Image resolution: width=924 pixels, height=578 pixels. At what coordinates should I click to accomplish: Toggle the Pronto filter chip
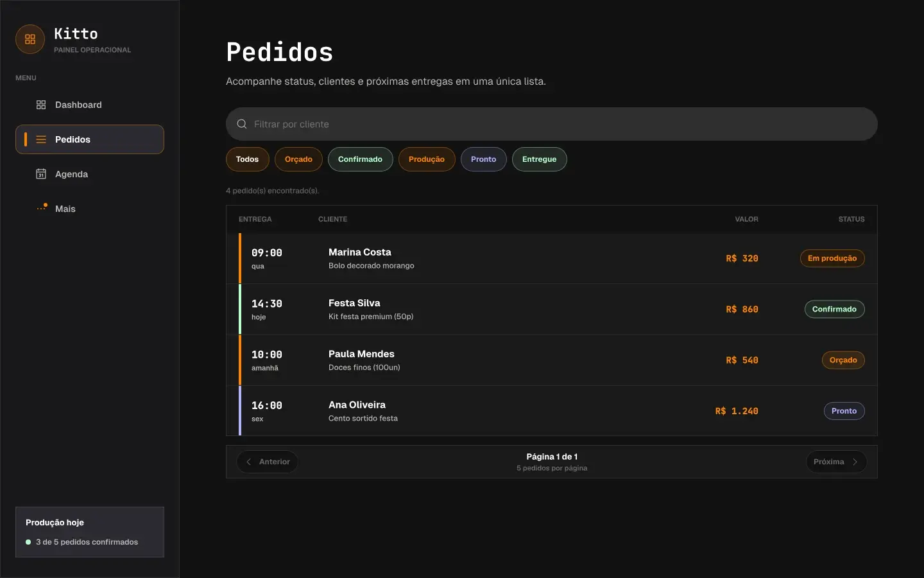click(483, 159)
